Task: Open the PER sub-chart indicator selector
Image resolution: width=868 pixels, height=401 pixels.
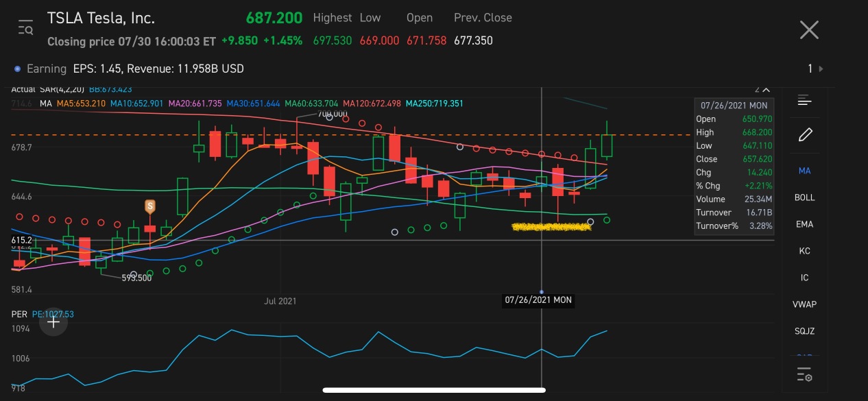Action: [x=19, y=314]
